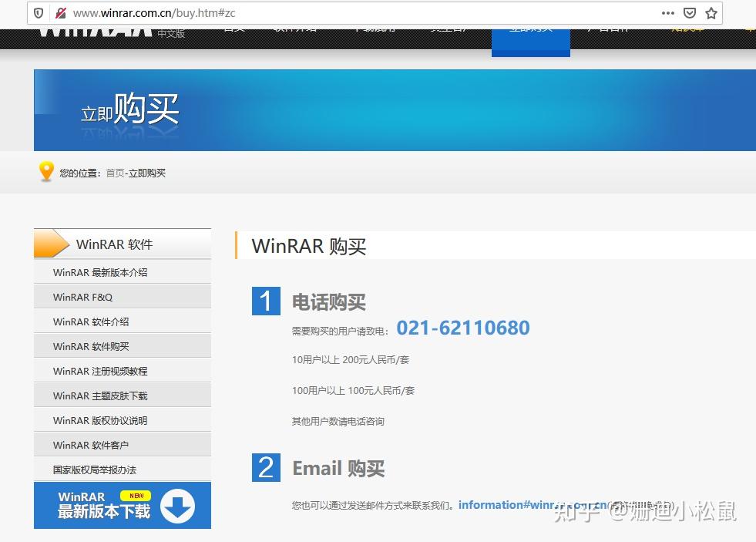Click the information#winrar email link
This screenshot has height=542, width=756.
[533, 505]
